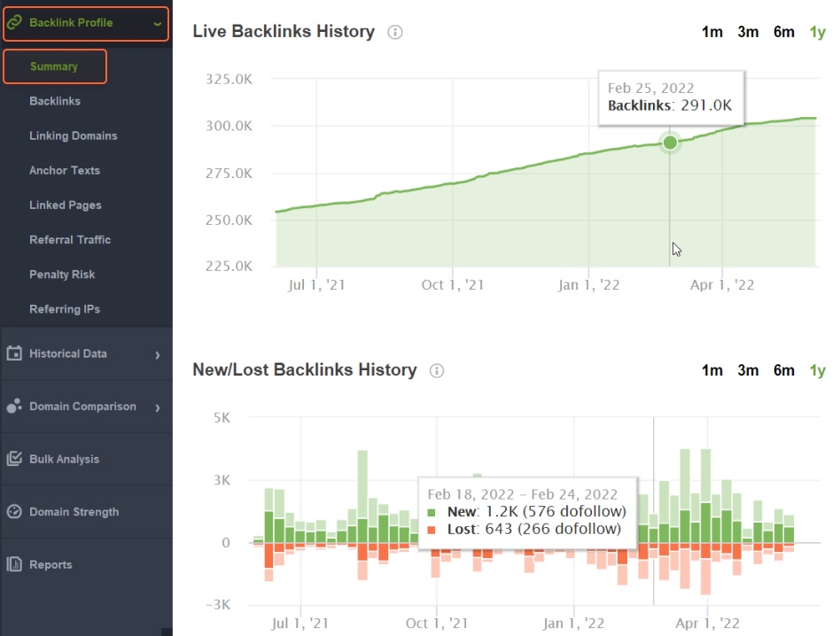The height and width of the screenshot is (636, 840).
Task: Show info for New/Lost Backlinks History
Action: tap(437, 370)
